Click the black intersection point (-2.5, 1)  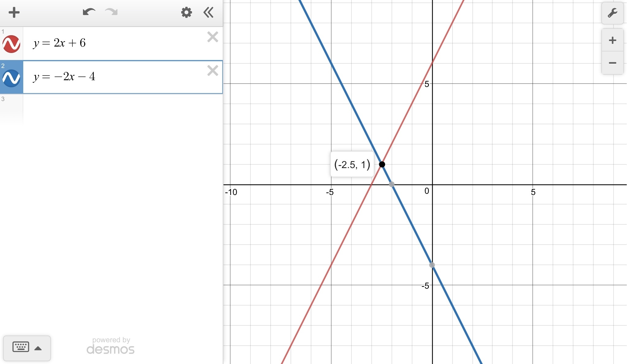[382, 164]
